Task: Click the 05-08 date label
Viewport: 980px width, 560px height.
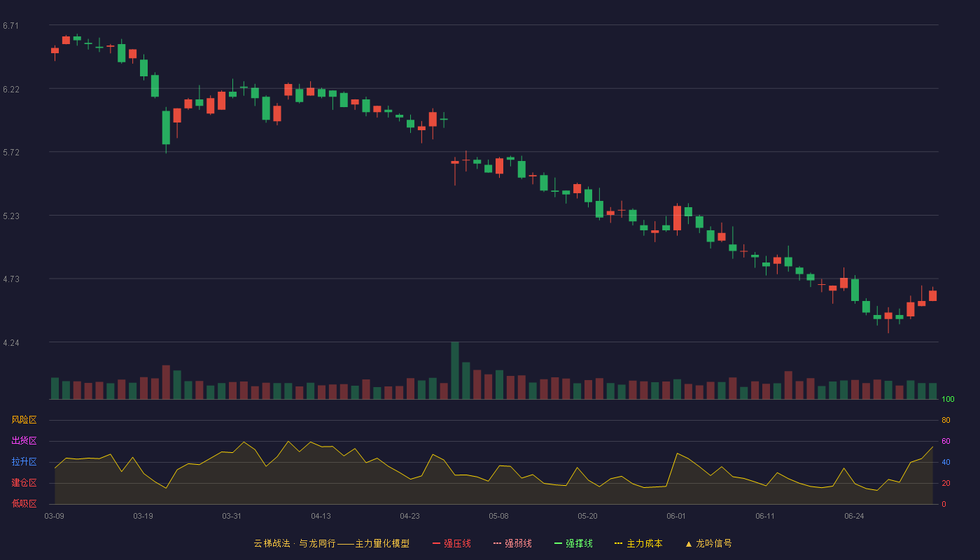Action: click(x=499, y=516)
